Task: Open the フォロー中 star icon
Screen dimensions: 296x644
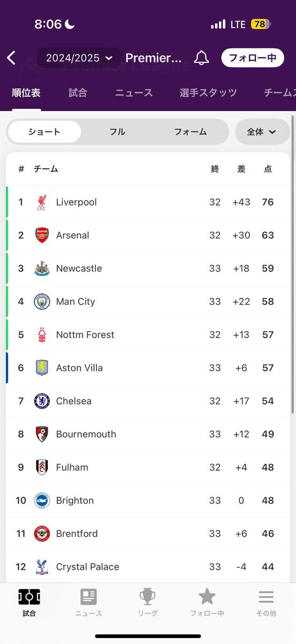Action: (x=207, y=596)
